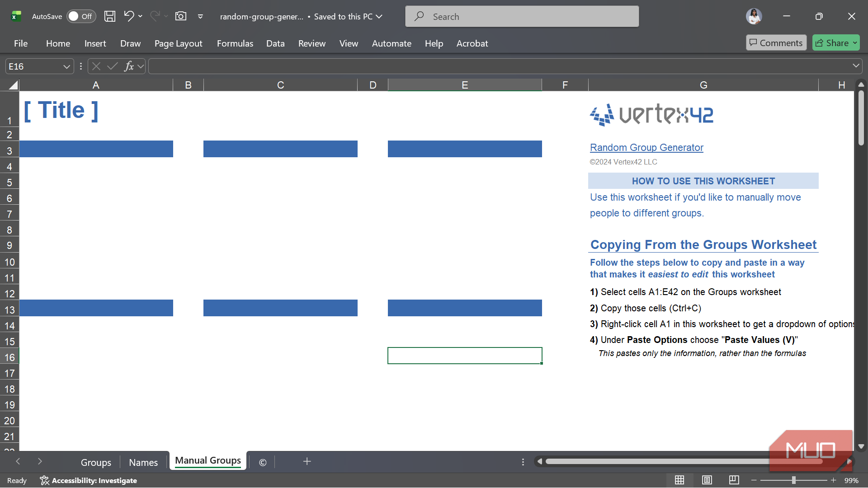Click the Save icon in the title bar
This screenshot has width=868, height=488.
(109, 16)
